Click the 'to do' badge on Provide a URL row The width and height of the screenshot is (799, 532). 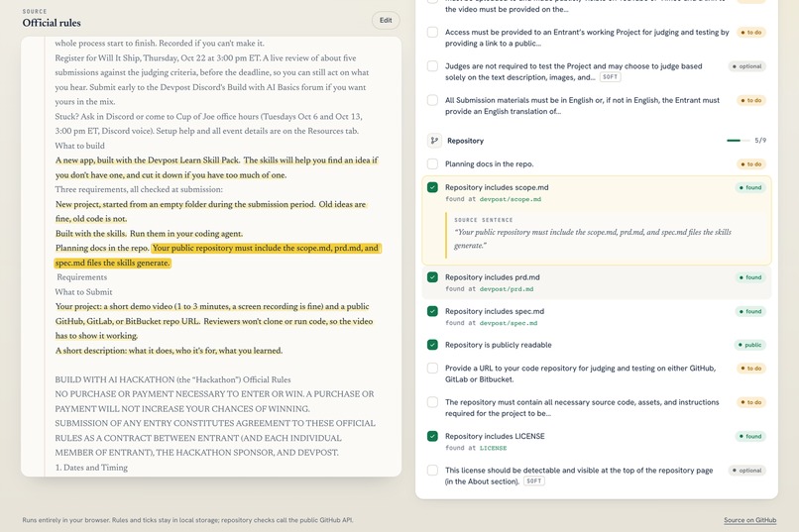[x=751, y=369]
